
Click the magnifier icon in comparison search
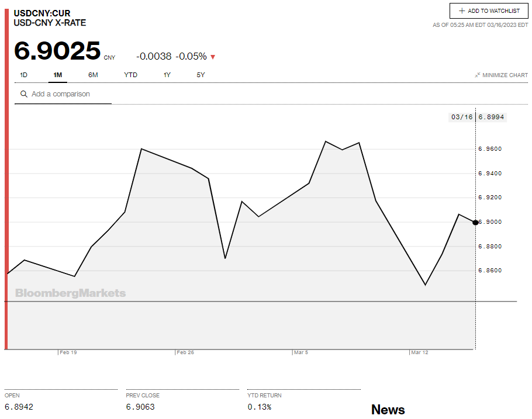tap(24, 94)
